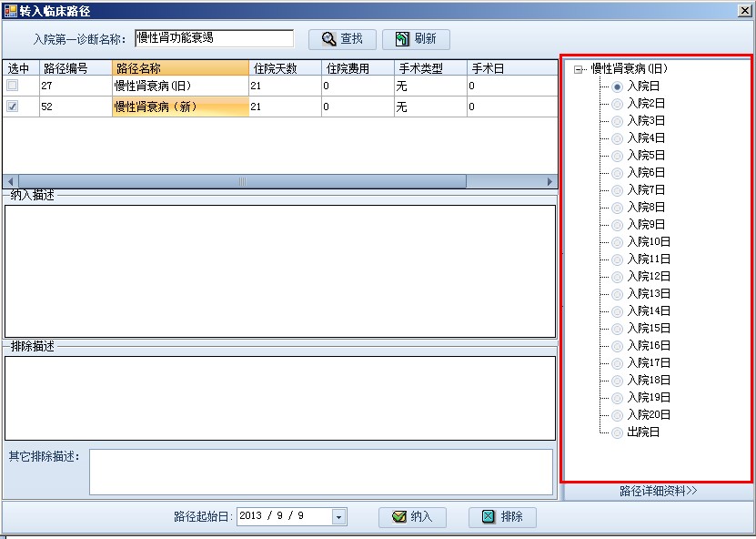This screenshot has height=539, width=756.
Task: Click the application icon in title bar
Action: point(10,11)
